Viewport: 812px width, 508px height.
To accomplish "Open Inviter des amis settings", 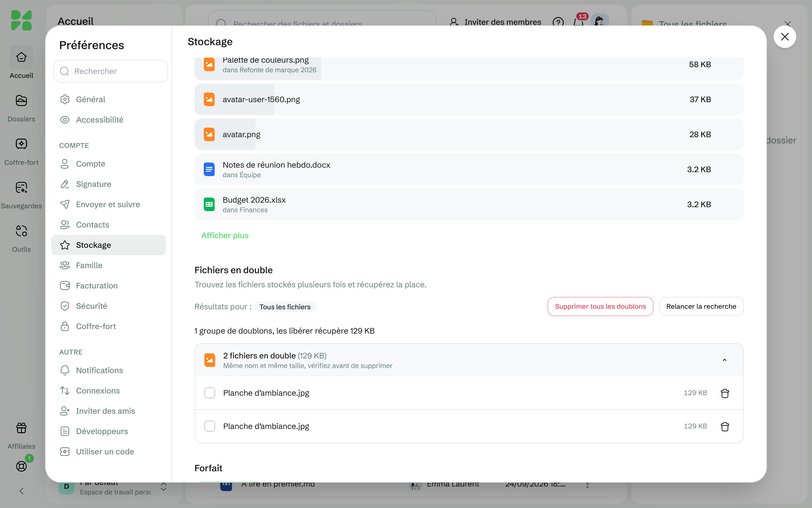I will [108, 411].
